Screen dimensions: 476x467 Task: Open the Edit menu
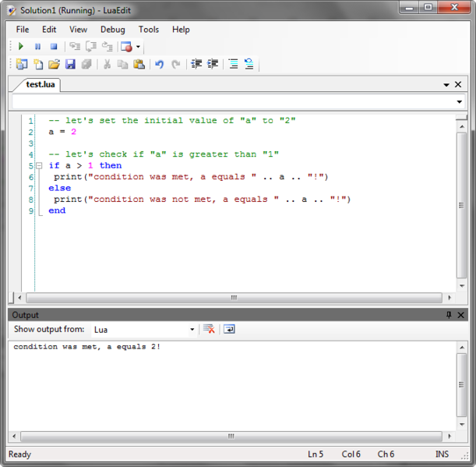point(49,30)
